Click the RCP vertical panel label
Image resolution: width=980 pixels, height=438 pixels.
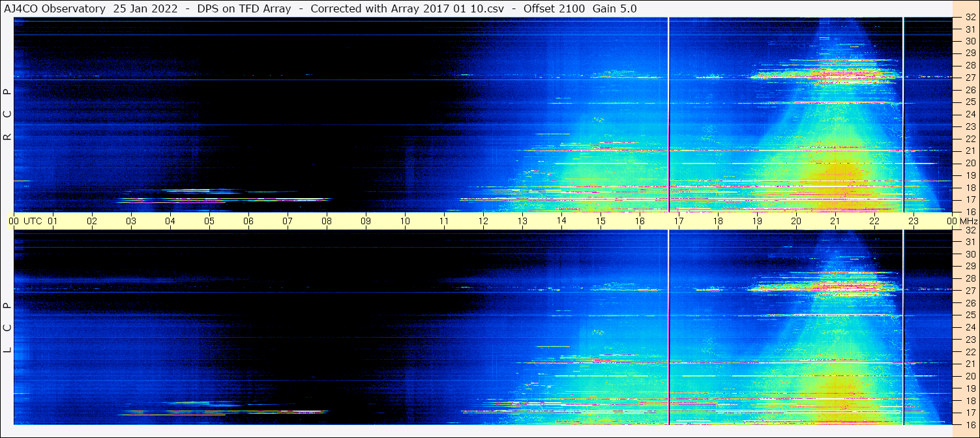coord(7,114)
